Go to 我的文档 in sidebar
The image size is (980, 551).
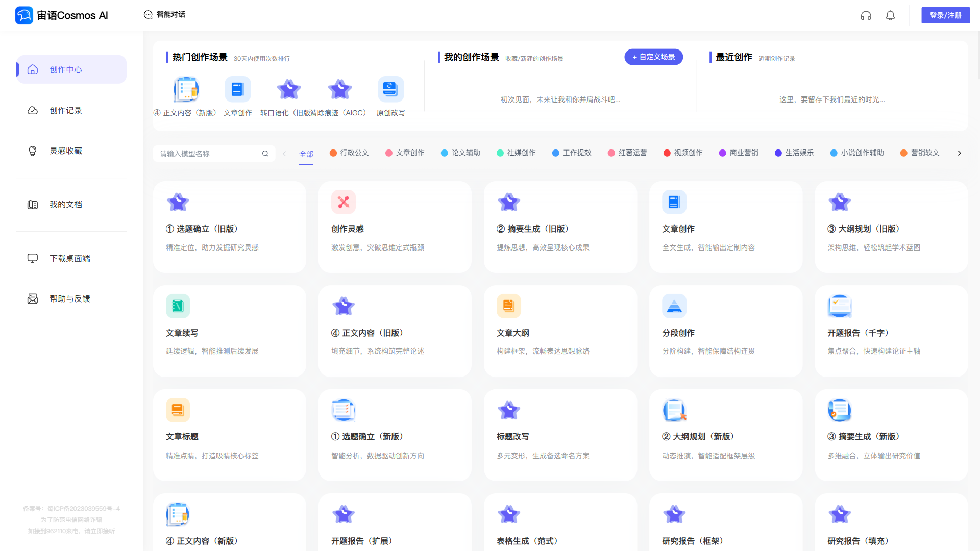[x=65, y=205]
